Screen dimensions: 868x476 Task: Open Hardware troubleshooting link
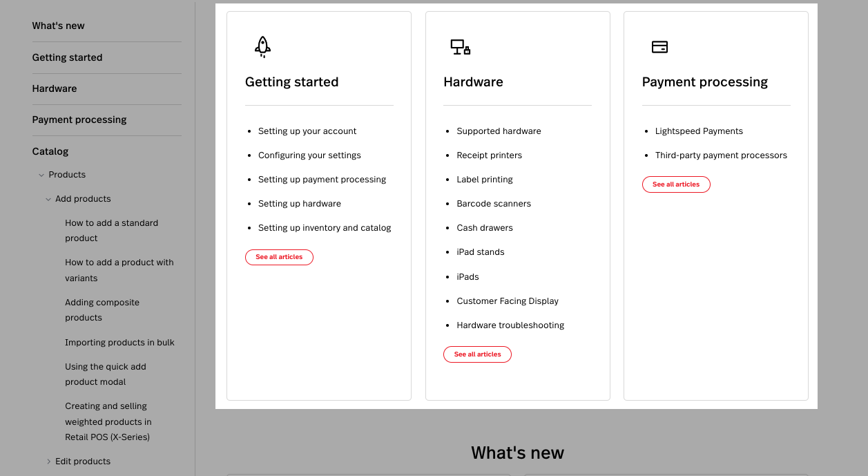coord(510,325)
